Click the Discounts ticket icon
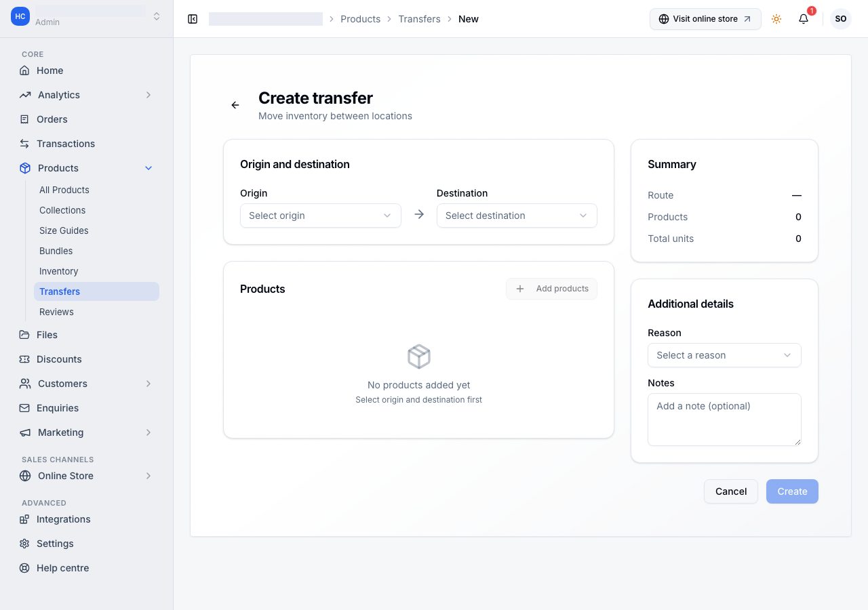 tap(25, 359)
